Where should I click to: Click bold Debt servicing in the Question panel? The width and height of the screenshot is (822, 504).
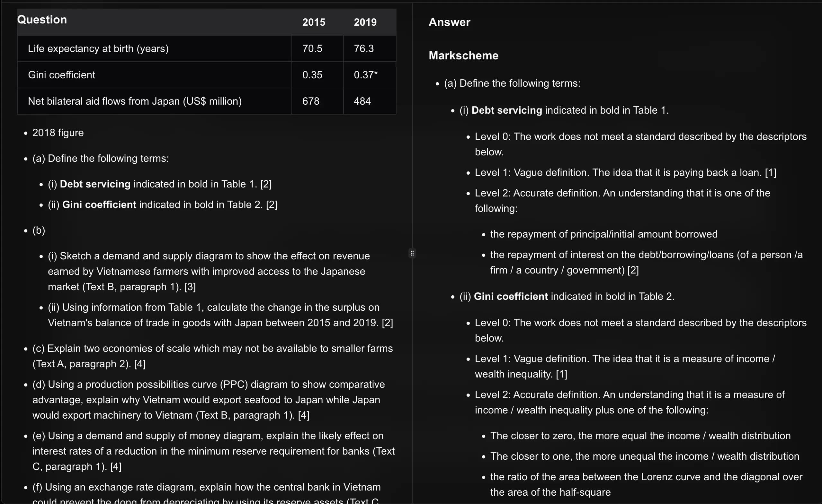tap(95, 184)
